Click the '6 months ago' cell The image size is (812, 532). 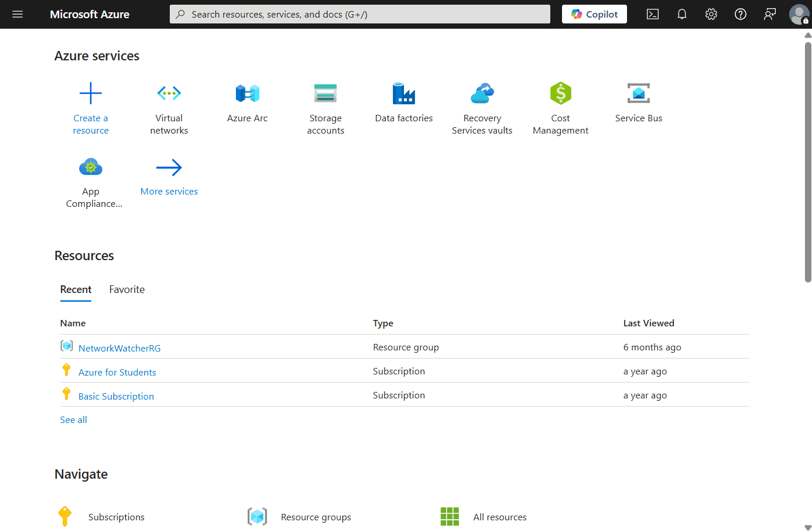point(652,347)
